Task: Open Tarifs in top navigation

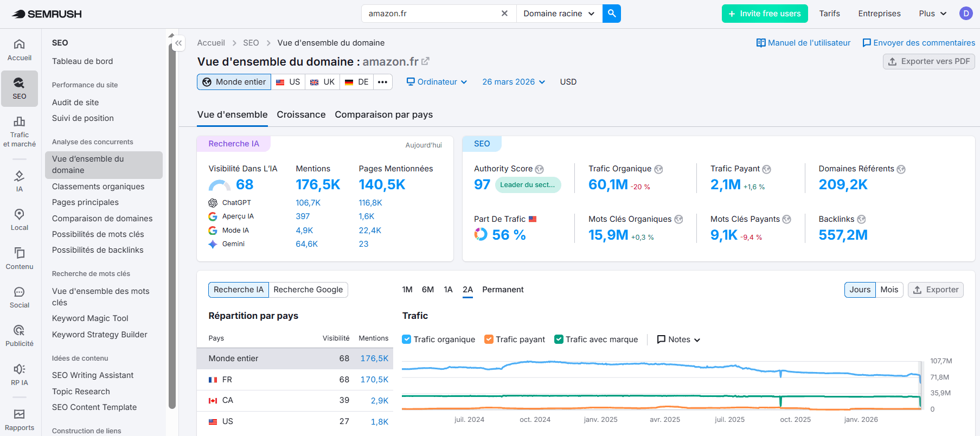Action: click(829, 14)
